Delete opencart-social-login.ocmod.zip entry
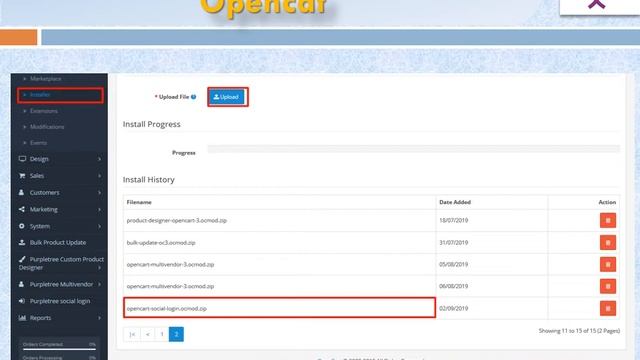Image resolution: width=640 pixels, height=360 pixels. pyautogui.click(x=608, y=308)
